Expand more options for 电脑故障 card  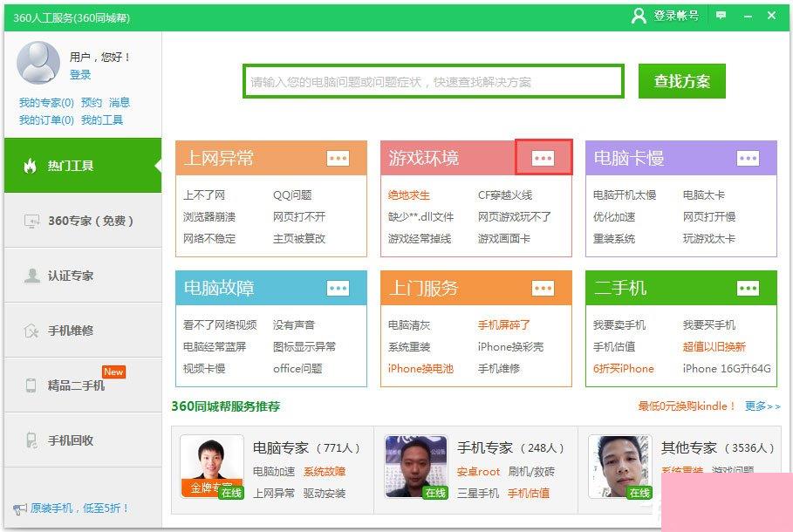(x=338, y=289)
